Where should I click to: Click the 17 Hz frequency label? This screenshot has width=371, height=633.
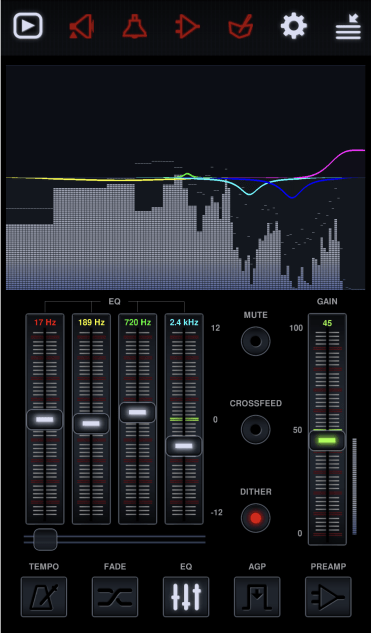pos(45,322)
